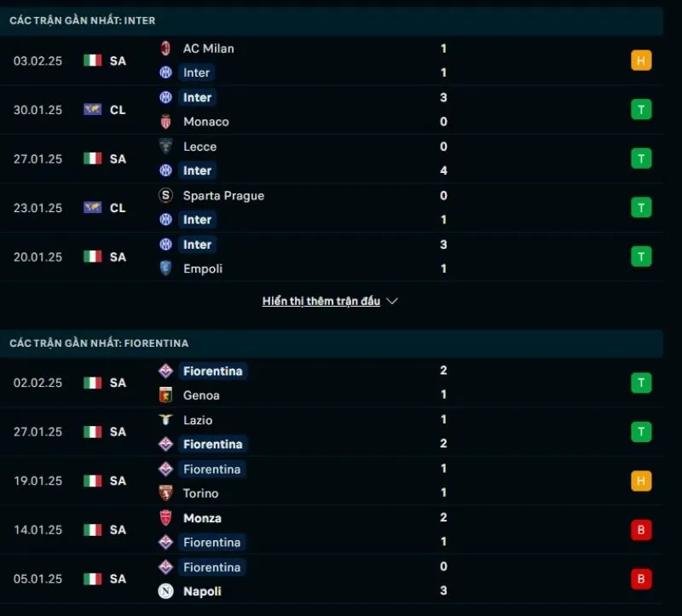Click the Lecce vs Inter match row
The width and height of the screenshot is (682, 616).
tap(341, 158)
